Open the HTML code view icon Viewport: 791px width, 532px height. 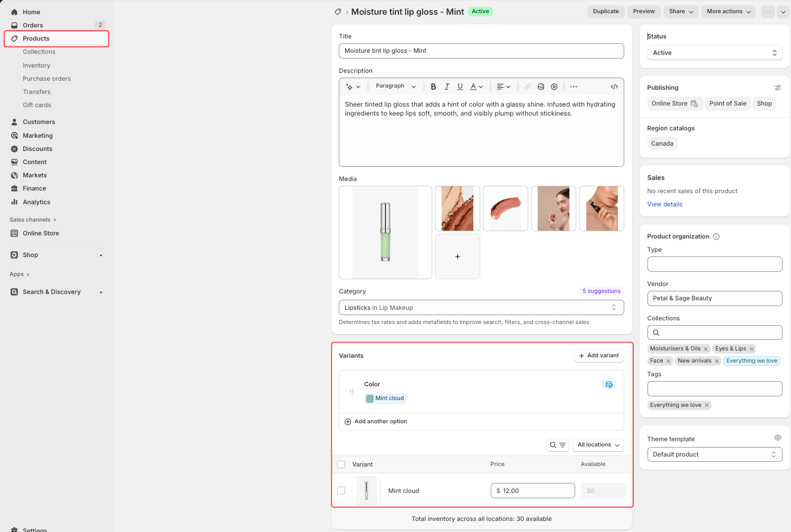[x=614, y=87]
